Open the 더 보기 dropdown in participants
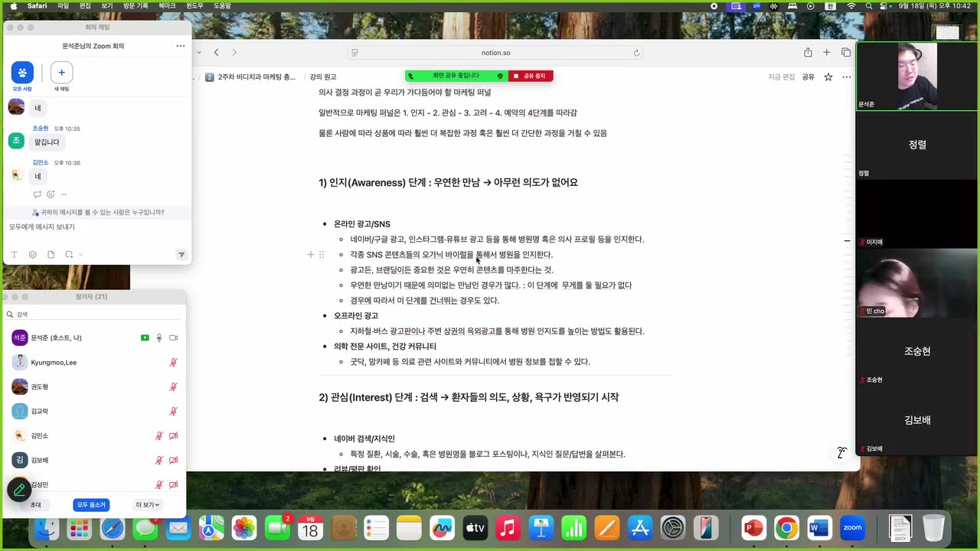 click(x=148, y=505)
